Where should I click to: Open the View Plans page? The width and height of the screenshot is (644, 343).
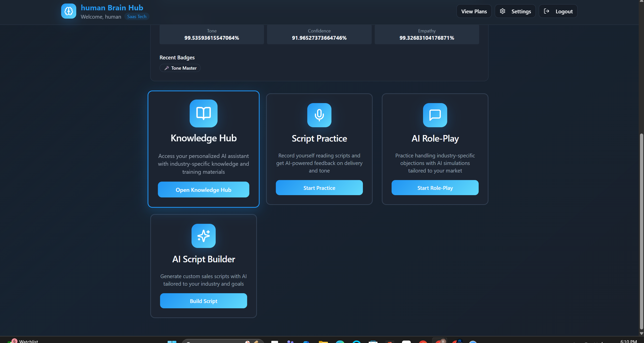tap(474, 11)
